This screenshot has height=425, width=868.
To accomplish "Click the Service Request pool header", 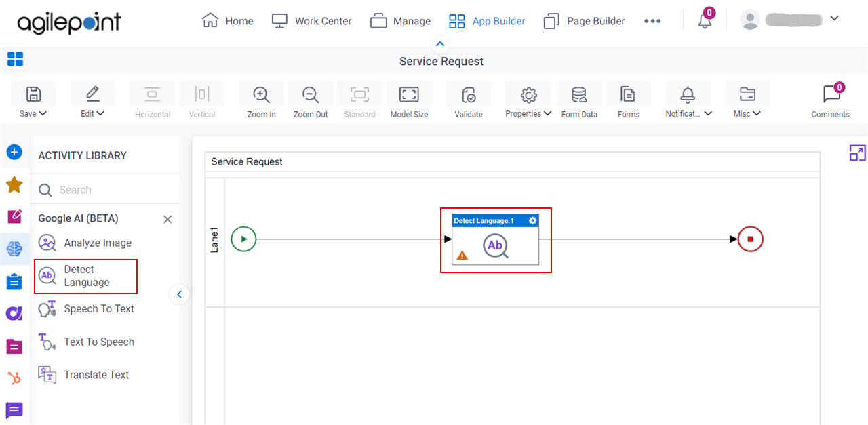I will click(513, 162).
